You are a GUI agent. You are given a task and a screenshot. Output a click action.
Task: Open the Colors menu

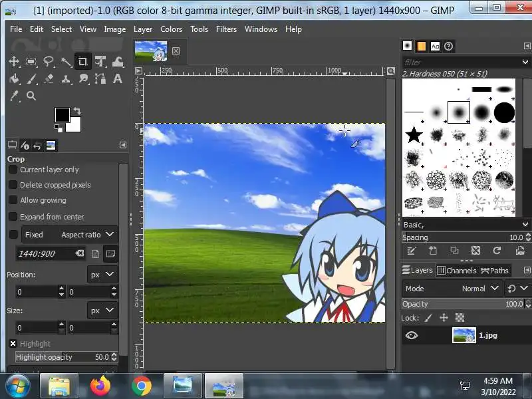coord(172,29)
